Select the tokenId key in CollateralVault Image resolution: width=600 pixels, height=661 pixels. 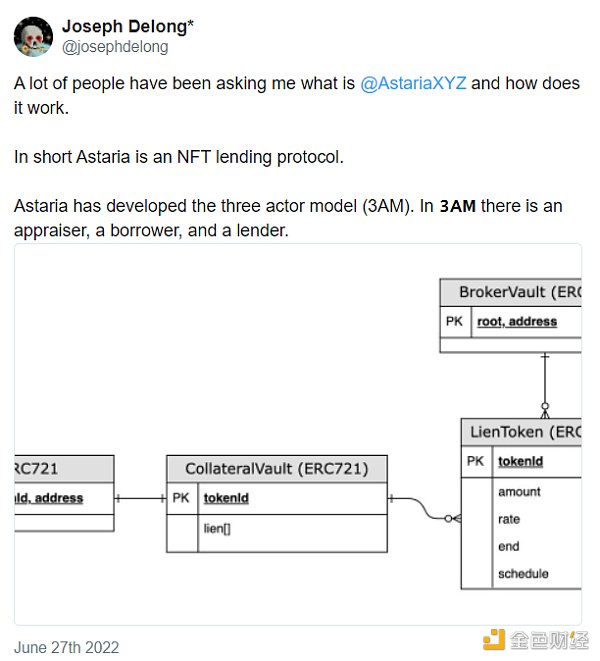pos(226,497)
